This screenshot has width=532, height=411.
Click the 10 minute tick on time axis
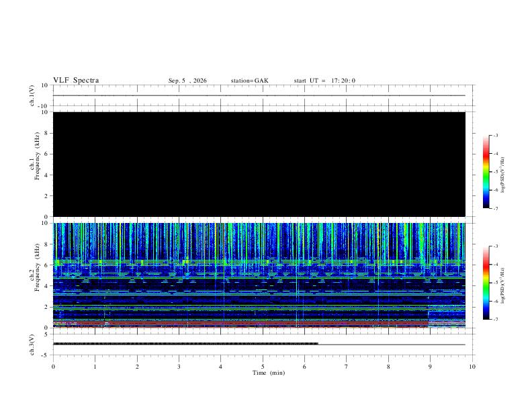[x=472, y=367]
